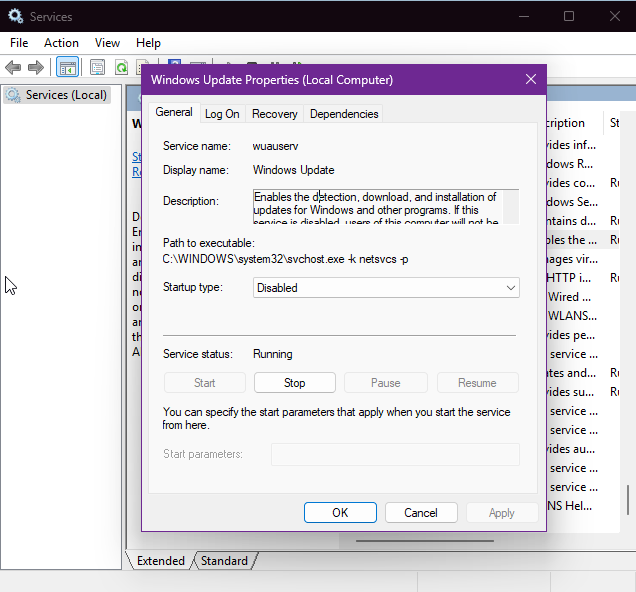636x592 pixels.
Task: Click the disabled Apply button
Action: [x=502, y=513]
